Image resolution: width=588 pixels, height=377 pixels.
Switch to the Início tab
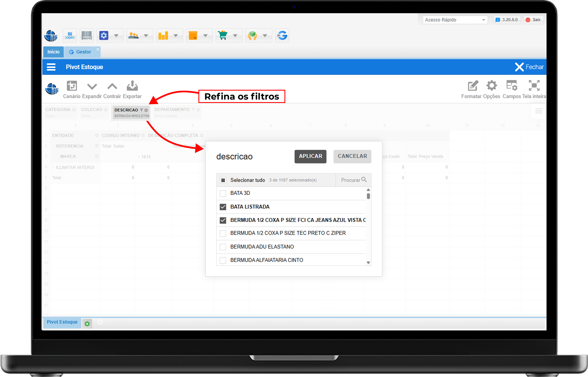[x=53, y=52]
